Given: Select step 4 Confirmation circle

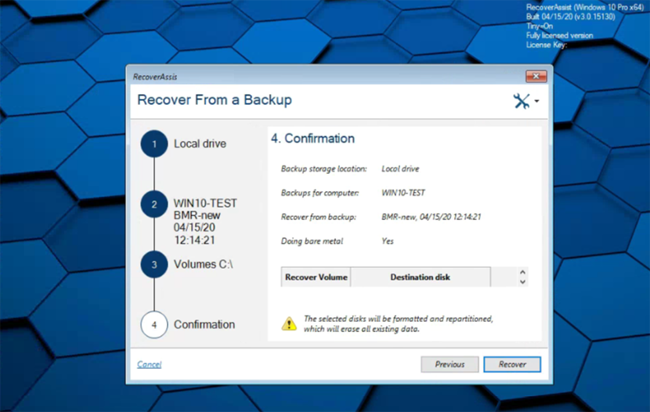Looking at the screenshot, I should coord(154,325).
